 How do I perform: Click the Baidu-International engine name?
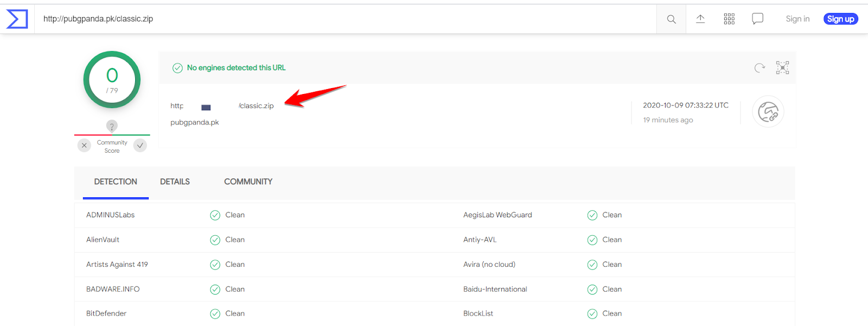pos(495,290)
